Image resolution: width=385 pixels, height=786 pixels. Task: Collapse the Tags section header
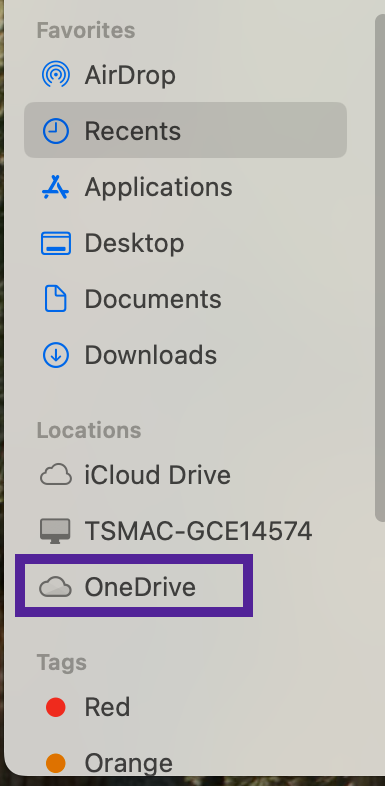tap(62, 662)
